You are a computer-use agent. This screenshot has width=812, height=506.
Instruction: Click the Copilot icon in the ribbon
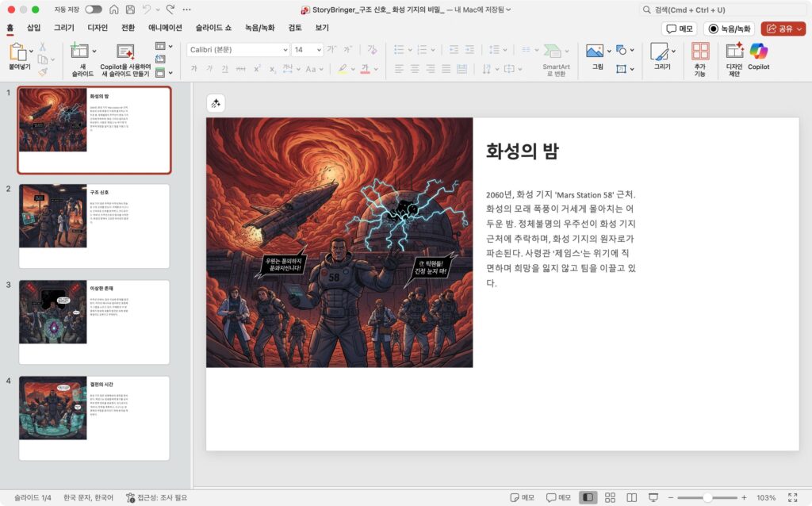tap(758, 52)
